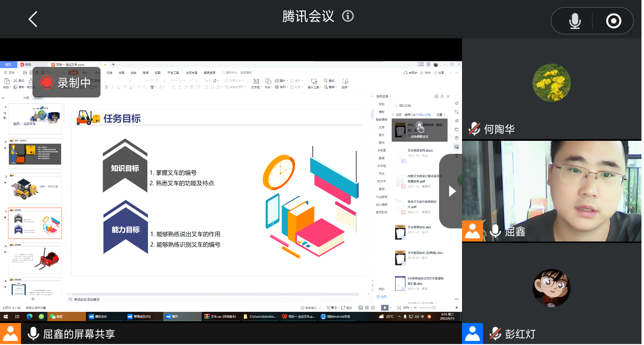Screen dimensions: 644x345
Task: Open the 替换 replace dropdown
Action: pyautogui.click(x=330, y=87)
